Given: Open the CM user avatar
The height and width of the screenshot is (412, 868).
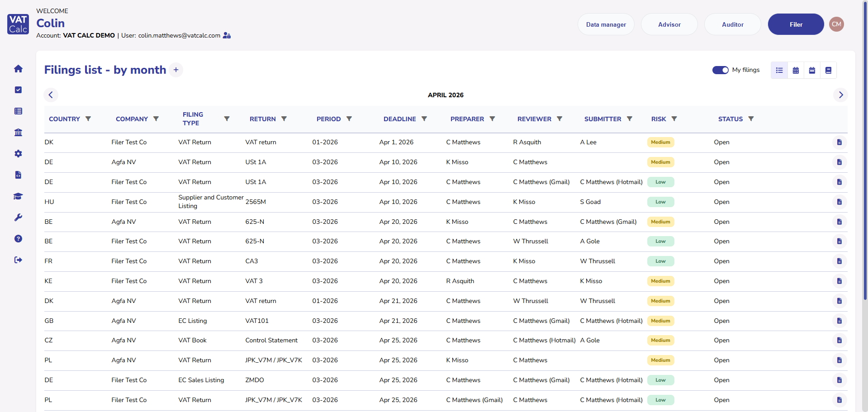Looking at the screenshot, I should point(836,24).
